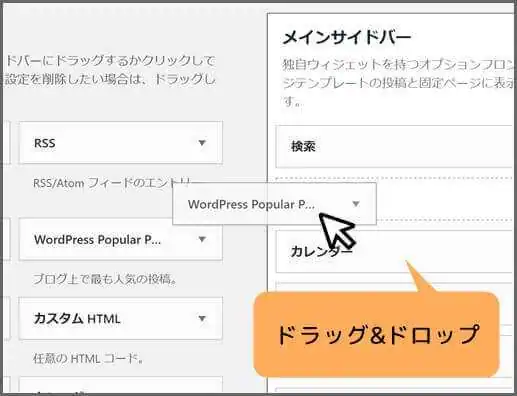Open the カレンダー widget in the sidebar
Image resolution: width=517 pixels, height=396 pixels.
395,251
